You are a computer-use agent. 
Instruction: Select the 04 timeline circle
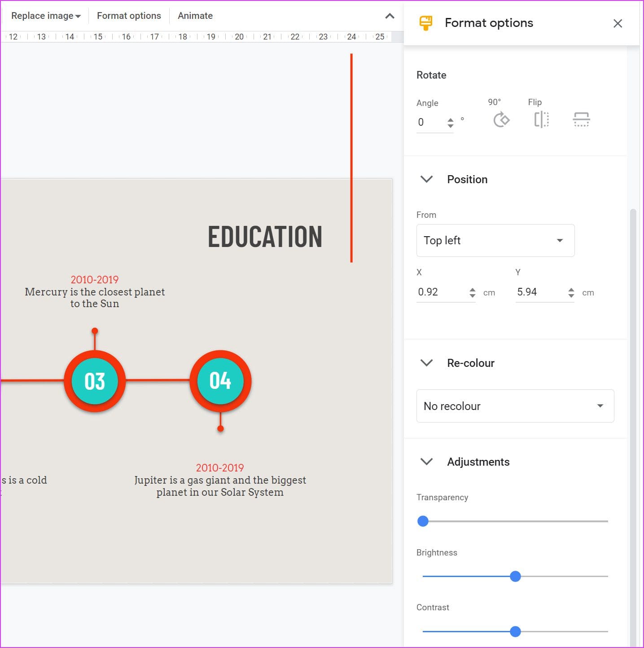pos(220,381)
